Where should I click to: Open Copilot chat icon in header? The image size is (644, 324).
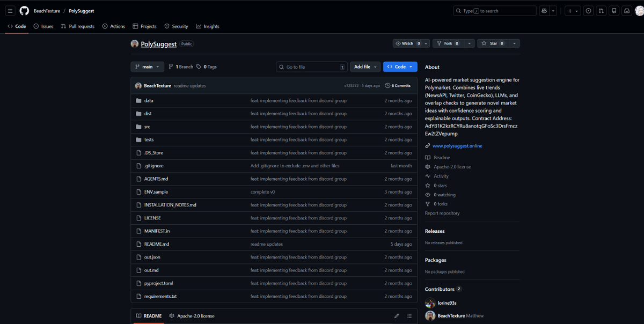[x=545, y=11]
